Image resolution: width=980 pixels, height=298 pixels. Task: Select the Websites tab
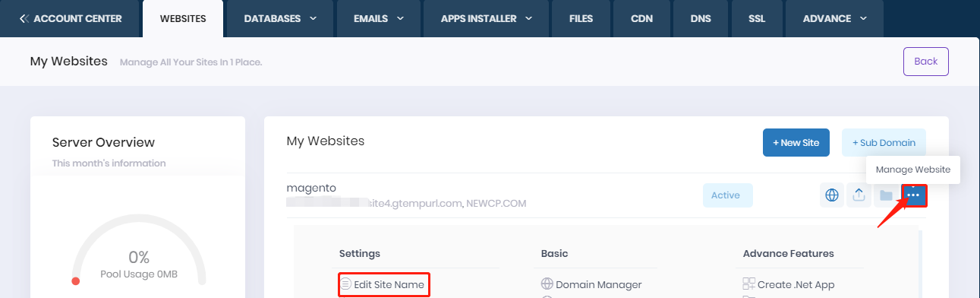point(183,18)
